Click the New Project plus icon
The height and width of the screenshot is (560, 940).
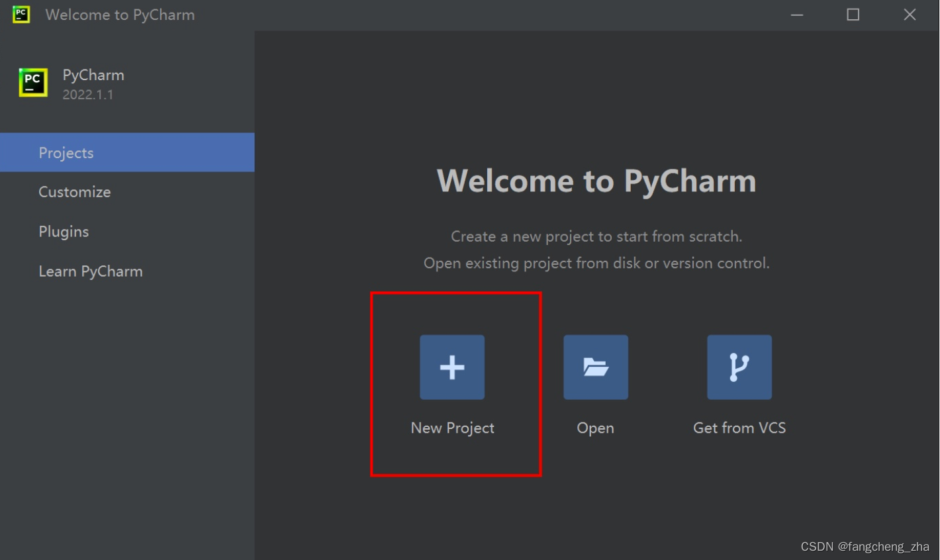(452, 367)
